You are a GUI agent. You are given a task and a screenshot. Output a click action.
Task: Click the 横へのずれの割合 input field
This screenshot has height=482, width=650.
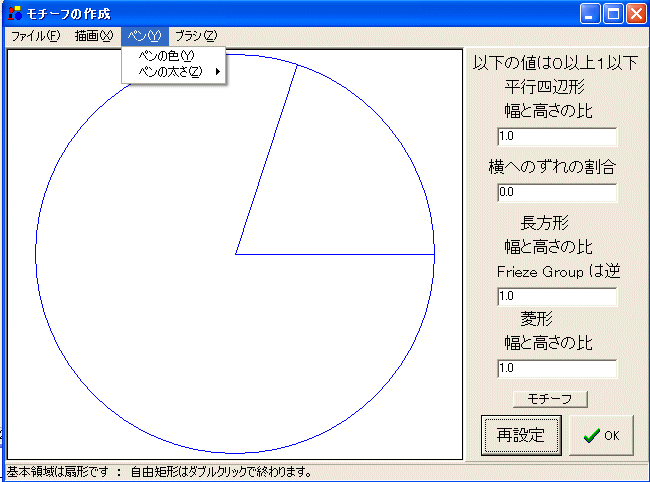point(557,192)
